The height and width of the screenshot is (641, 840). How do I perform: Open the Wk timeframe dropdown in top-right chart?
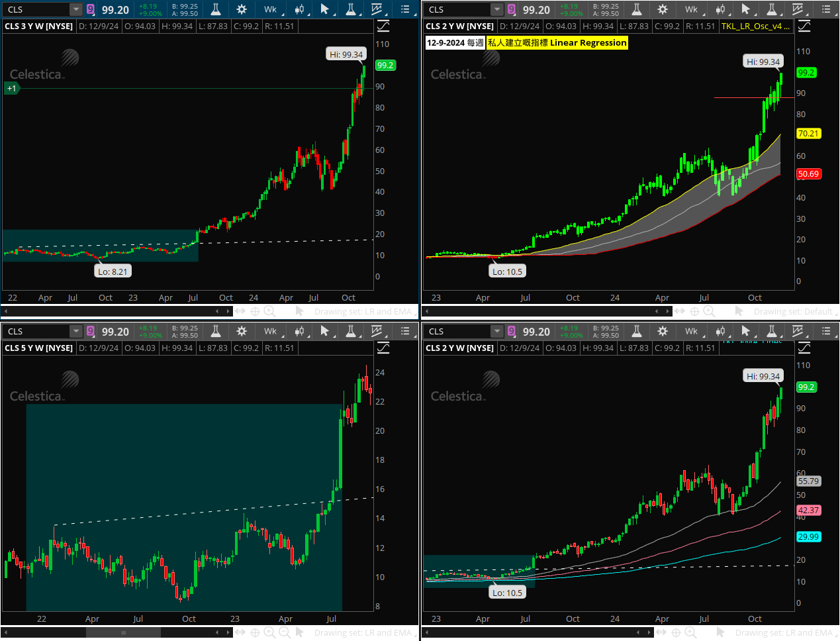[x=693, y=9]
